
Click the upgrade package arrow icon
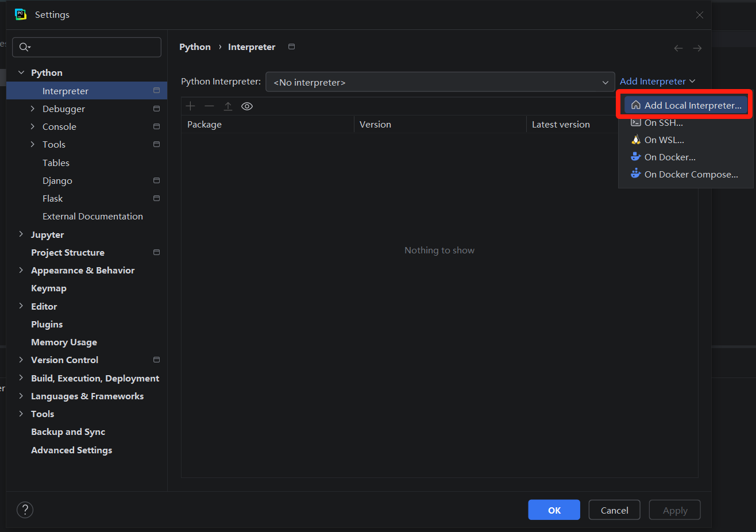[228, 106]
